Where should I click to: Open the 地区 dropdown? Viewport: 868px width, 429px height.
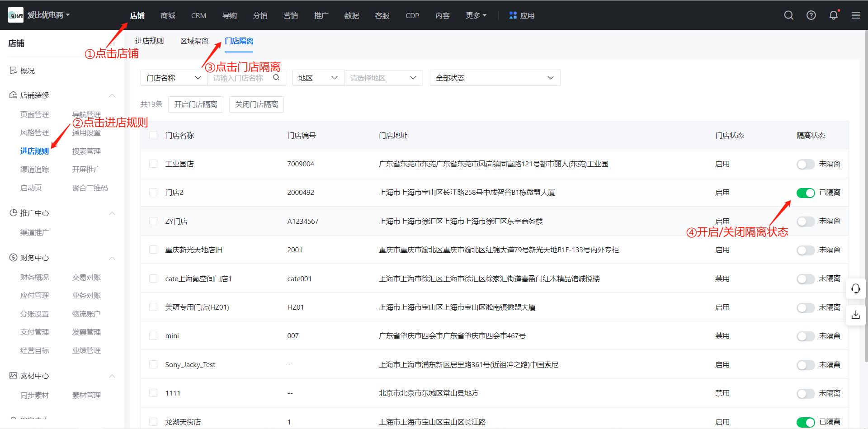318,78
